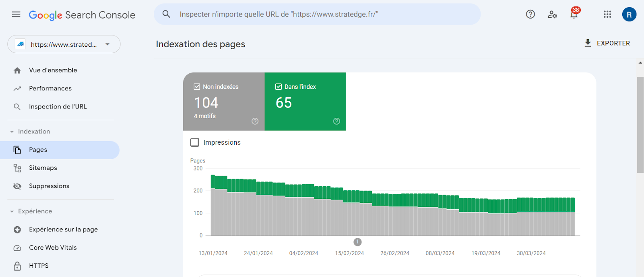Click the 08/03/2024 axis date

click(x=440, y=253)
